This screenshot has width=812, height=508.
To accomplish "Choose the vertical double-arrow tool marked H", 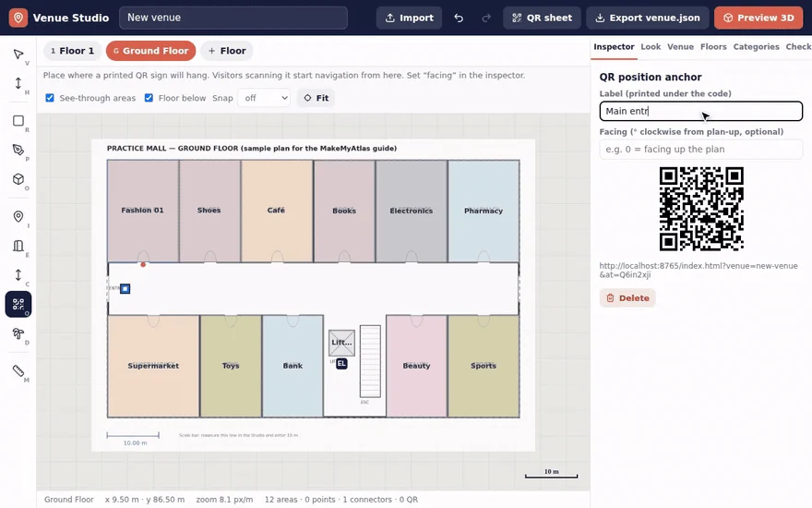I will coord(18,83).
